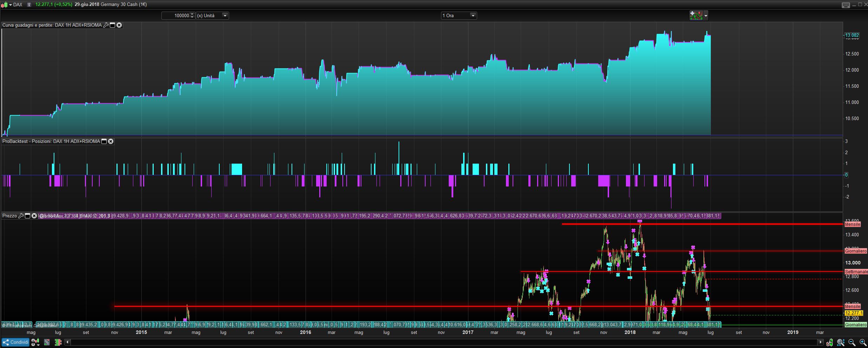Select the green Giornaliero label at bottom

click(856, 325)
